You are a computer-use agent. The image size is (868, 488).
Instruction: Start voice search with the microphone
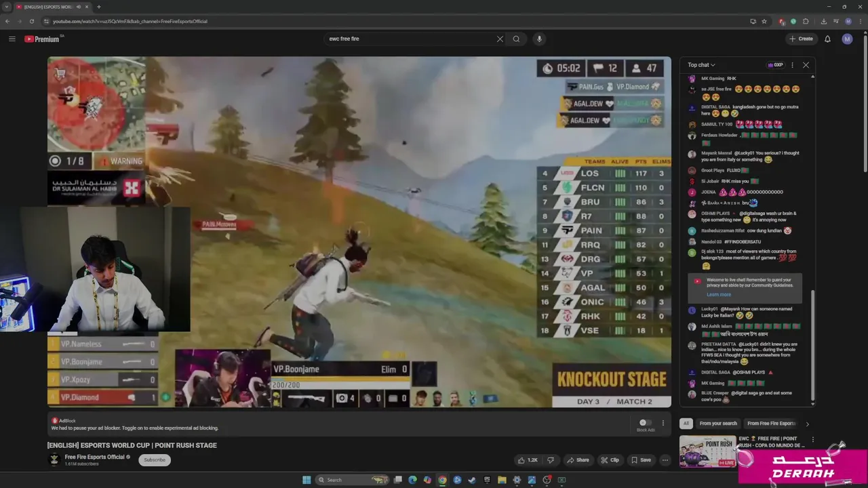tap(539, 39)
